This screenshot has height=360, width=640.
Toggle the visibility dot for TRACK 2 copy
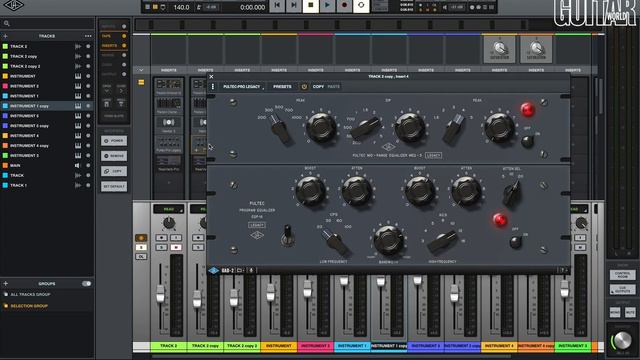coord(88,56)
